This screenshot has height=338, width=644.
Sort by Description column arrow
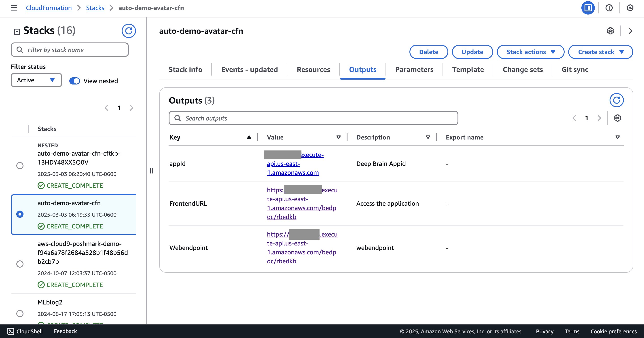click(428, 137)
